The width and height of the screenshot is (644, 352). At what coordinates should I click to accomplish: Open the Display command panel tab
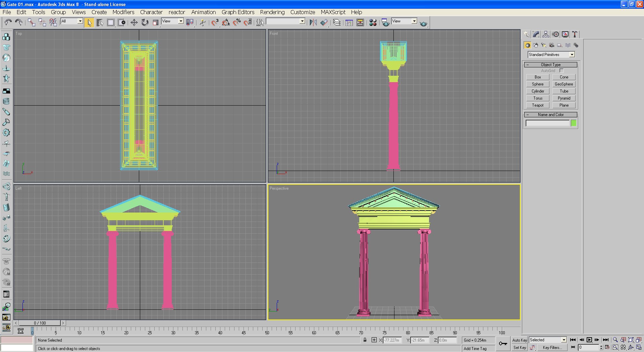[x=565, y=34]
